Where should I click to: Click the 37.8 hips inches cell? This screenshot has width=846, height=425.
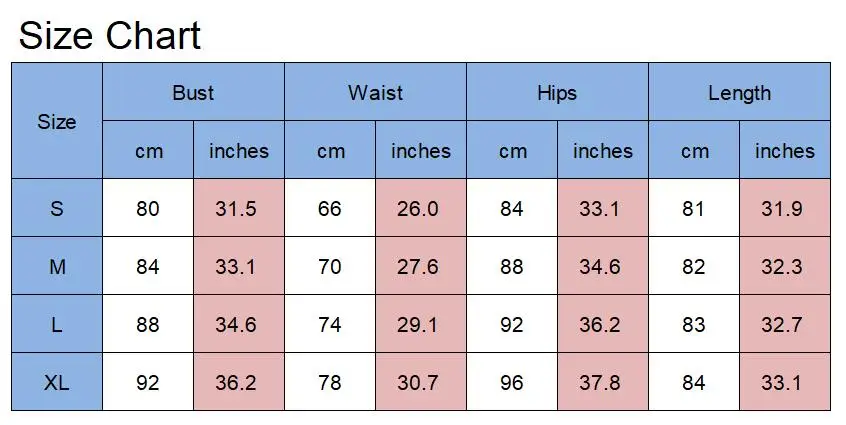click(603, 382)
